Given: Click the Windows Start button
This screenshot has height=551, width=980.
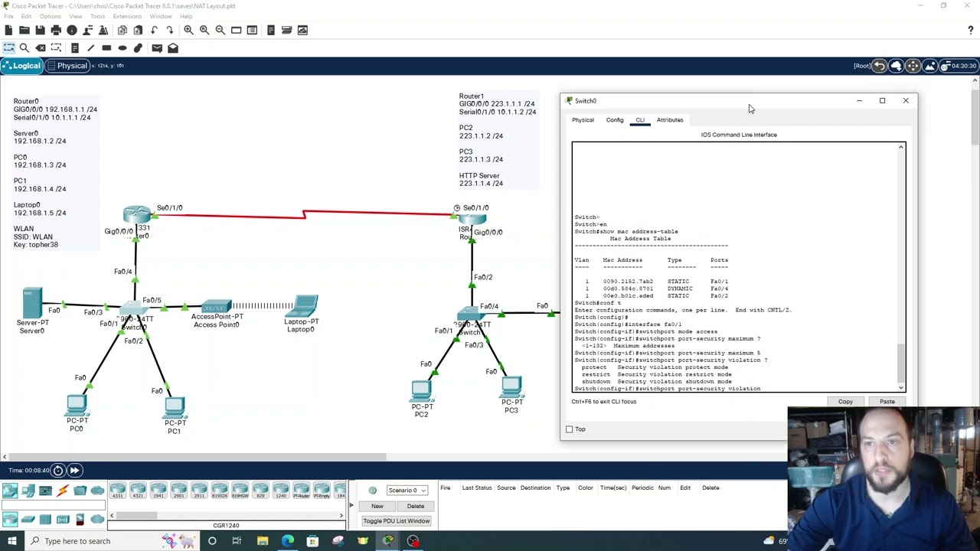Looking at the screenshot, I should click(x=11, y=541).
